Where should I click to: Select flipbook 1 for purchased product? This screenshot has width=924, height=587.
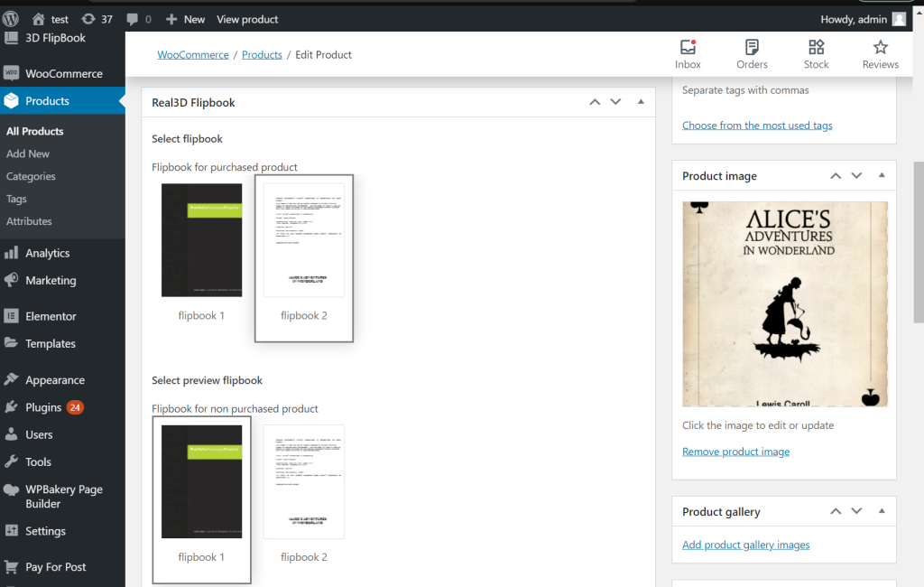201,239
